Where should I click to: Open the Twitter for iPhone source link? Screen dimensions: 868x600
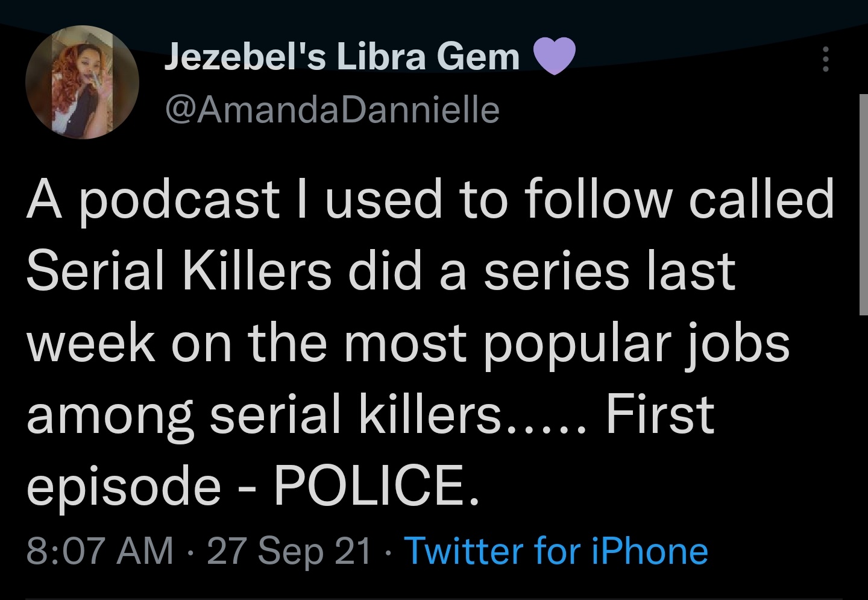pos(556,551)
